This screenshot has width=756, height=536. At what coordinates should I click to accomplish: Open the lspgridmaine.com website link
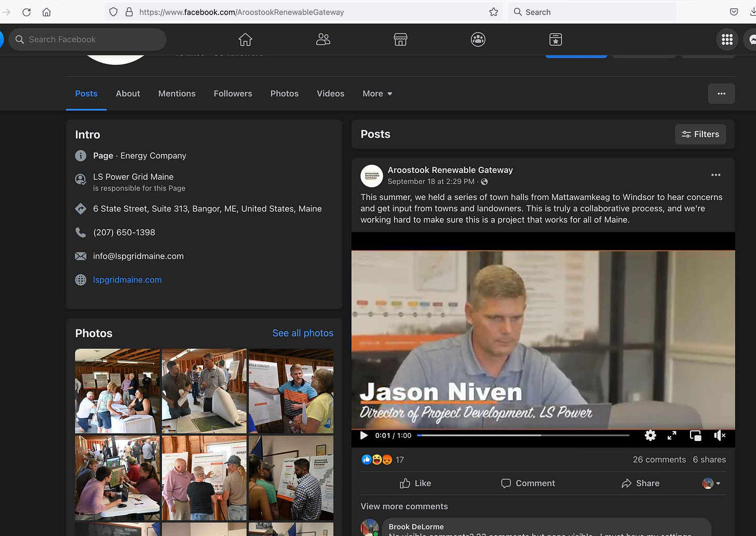pyautogui.click(x=127, y=279)
